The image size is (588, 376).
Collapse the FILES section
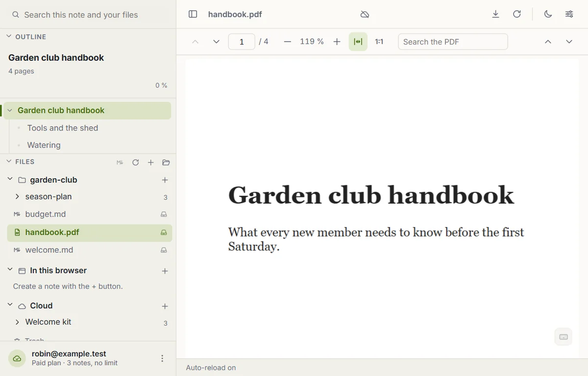point(9,161)
